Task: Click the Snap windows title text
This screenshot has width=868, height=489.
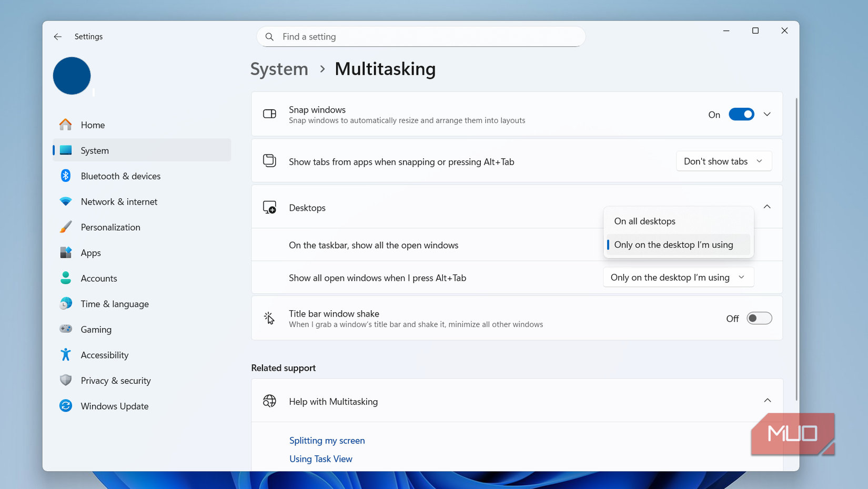Action: point(317,109)
